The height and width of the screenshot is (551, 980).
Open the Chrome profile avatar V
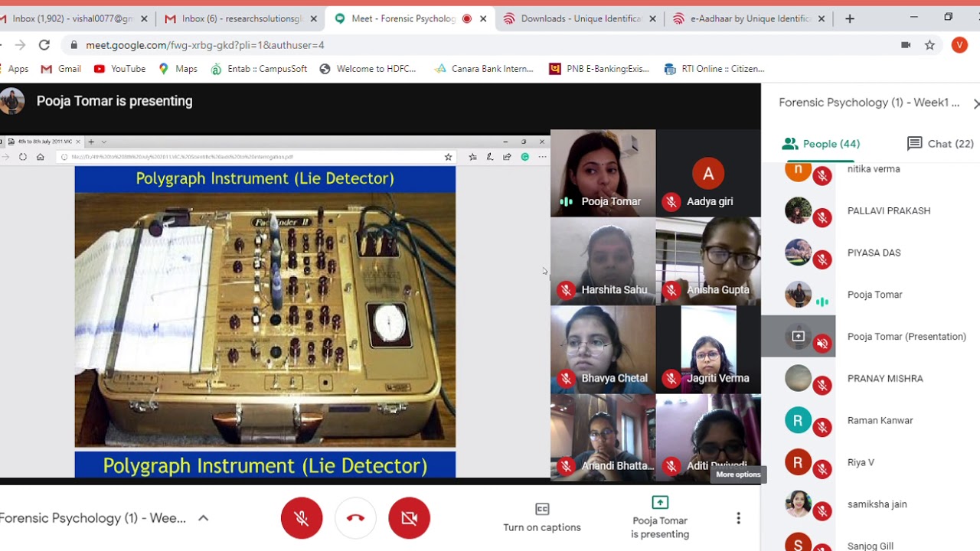(x=959, y=45)
